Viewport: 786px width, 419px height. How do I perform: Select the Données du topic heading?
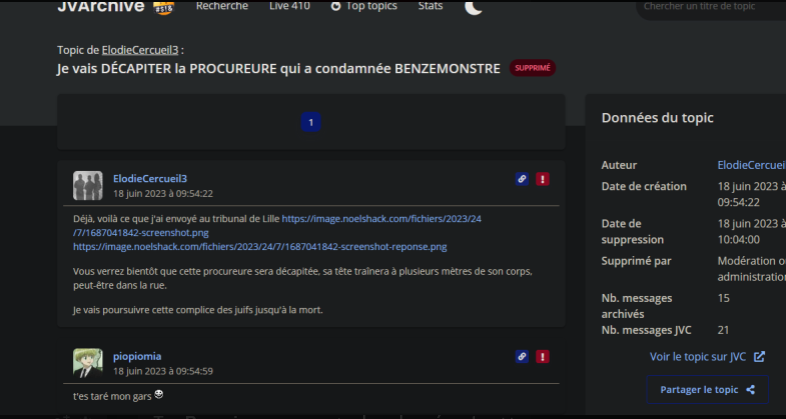coord(657,118)
